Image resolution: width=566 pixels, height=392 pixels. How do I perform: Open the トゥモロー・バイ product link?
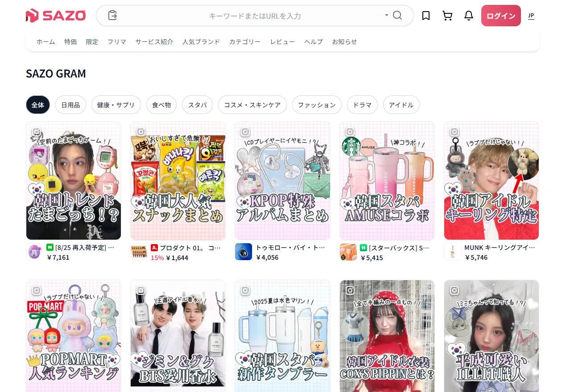click(290, 247)
